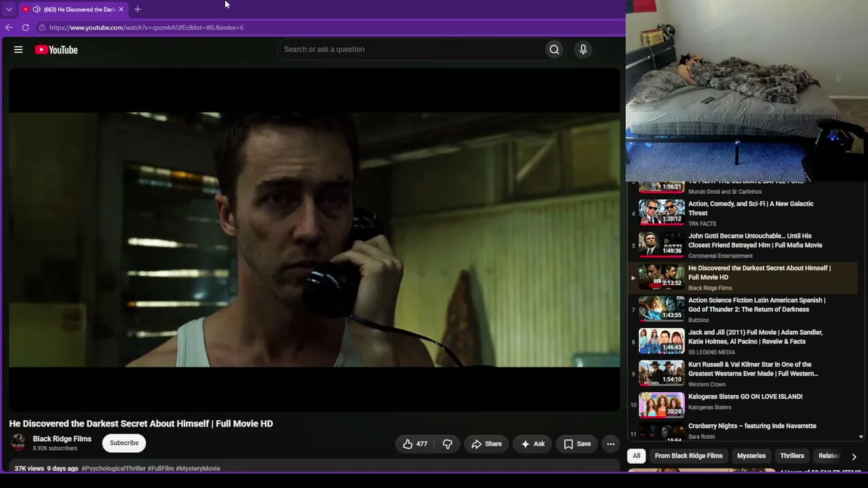Go to YouTube home via logo
868x488 pixels.
(56, 49)
